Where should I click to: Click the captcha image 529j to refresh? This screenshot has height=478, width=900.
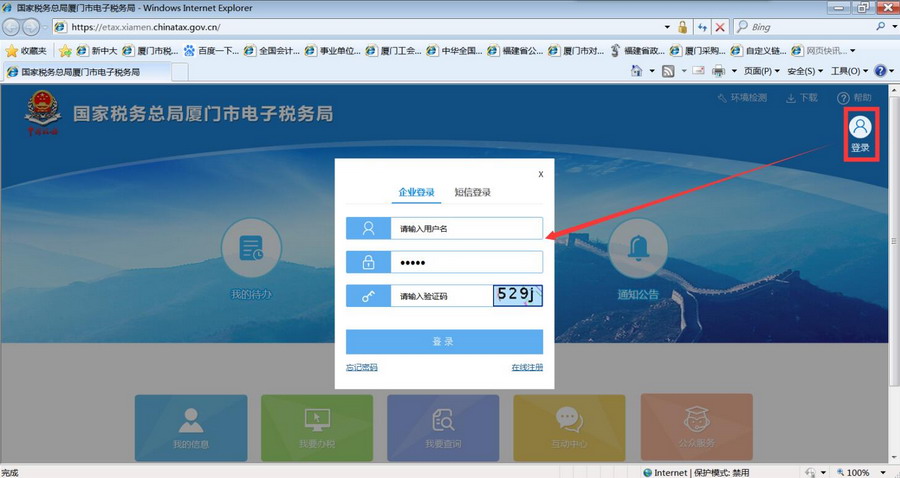517,295
